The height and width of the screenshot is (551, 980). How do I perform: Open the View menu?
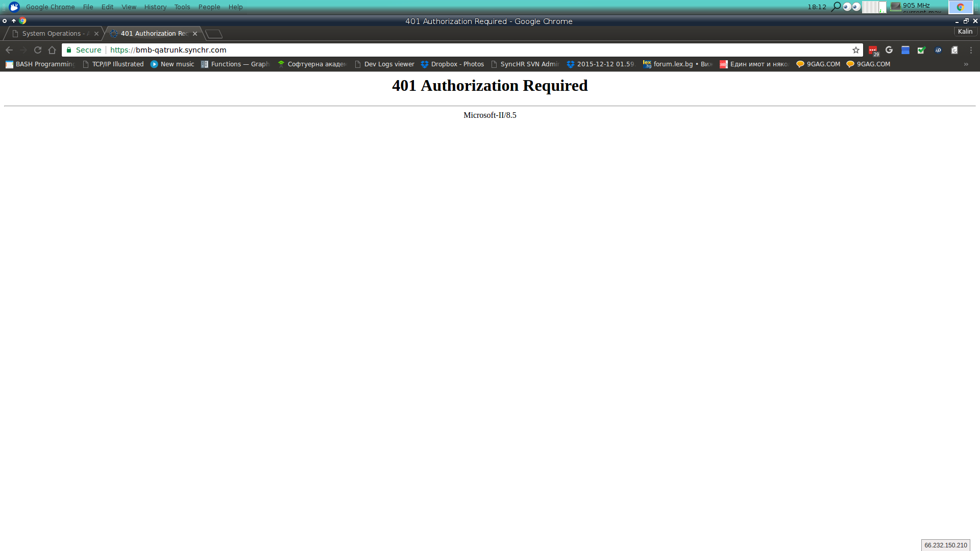[x=129, y=7]
